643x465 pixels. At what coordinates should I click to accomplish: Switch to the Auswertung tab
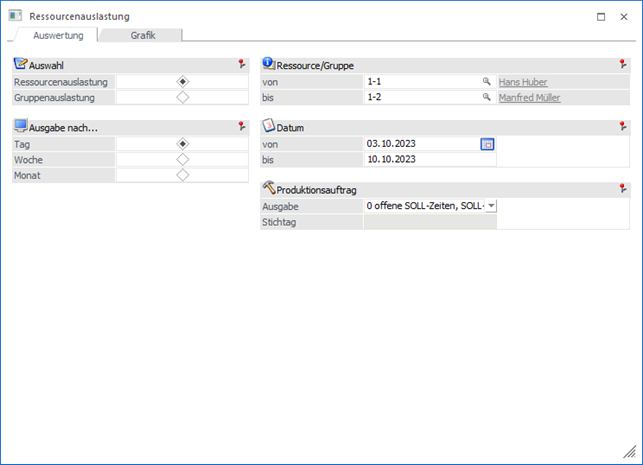(58, 35)
